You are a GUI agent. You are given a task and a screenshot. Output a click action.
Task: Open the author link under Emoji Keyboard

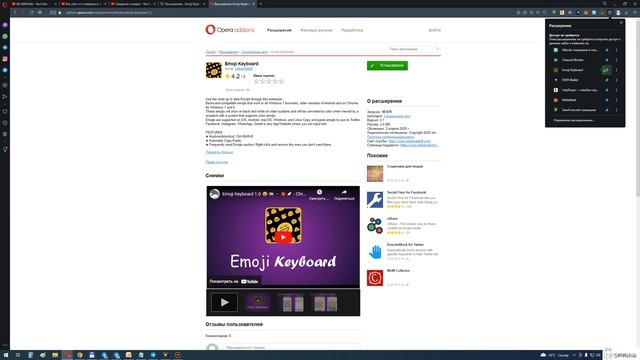pos(243,69)
